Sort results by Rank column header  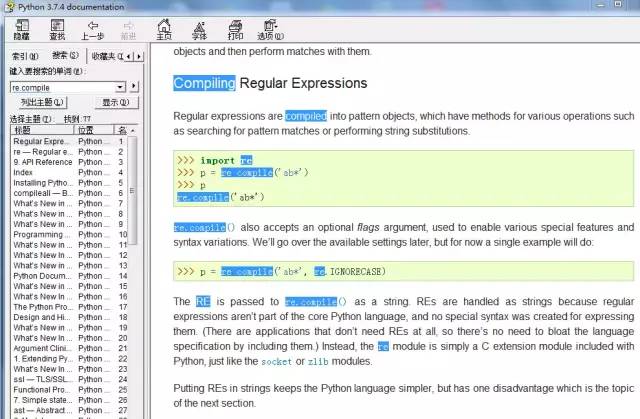tap(122, 130)
